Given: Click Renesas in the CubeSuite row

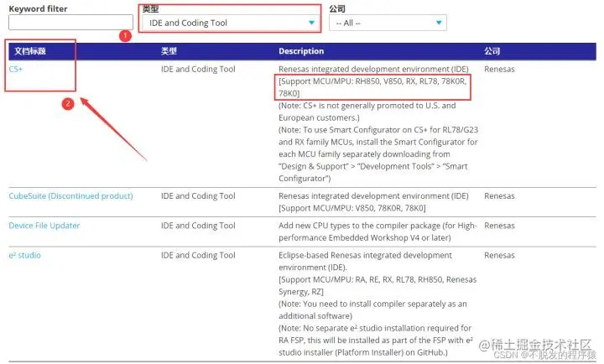Looking at the screenshot, I should click(499, 195).
